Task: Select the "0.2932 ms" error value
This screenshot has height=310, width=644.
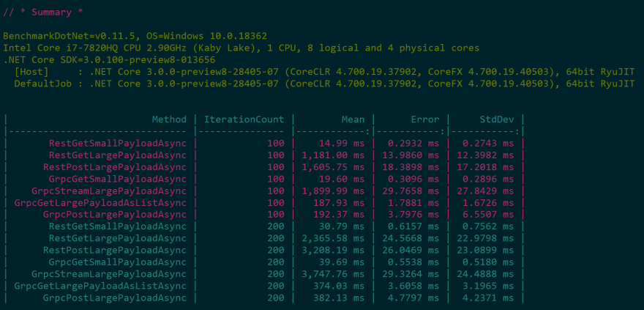Action: [413, 144]
